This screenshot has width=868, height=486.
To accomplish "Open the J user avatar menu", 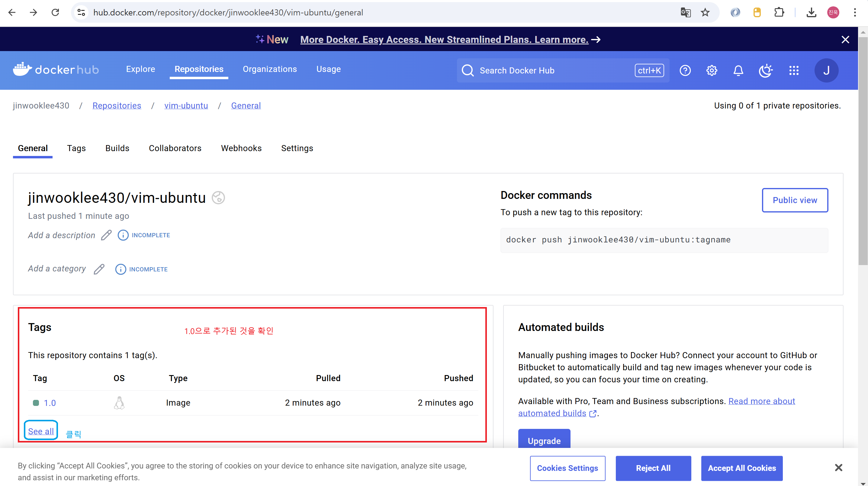I will click(826, 70).
